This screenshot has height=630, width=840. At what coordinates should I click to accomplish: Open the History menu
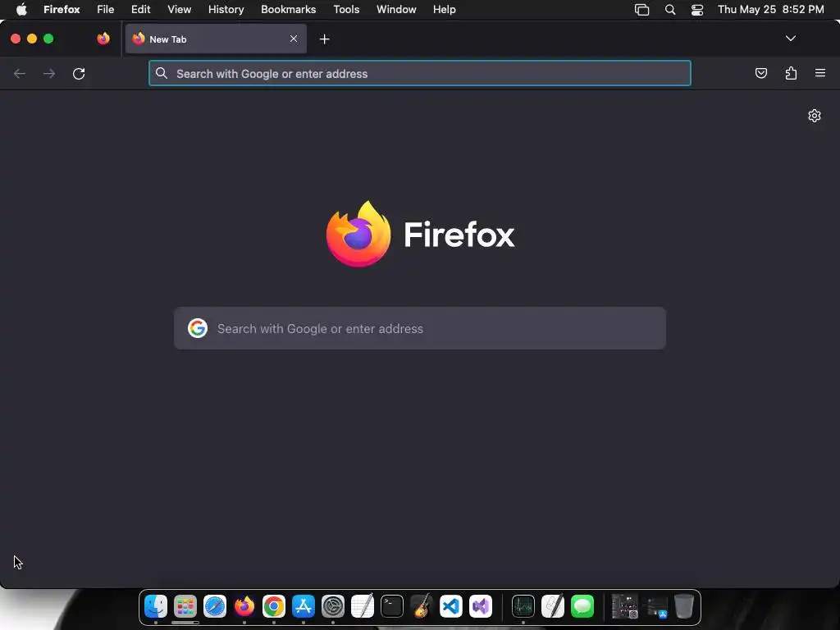pos(226,9)
